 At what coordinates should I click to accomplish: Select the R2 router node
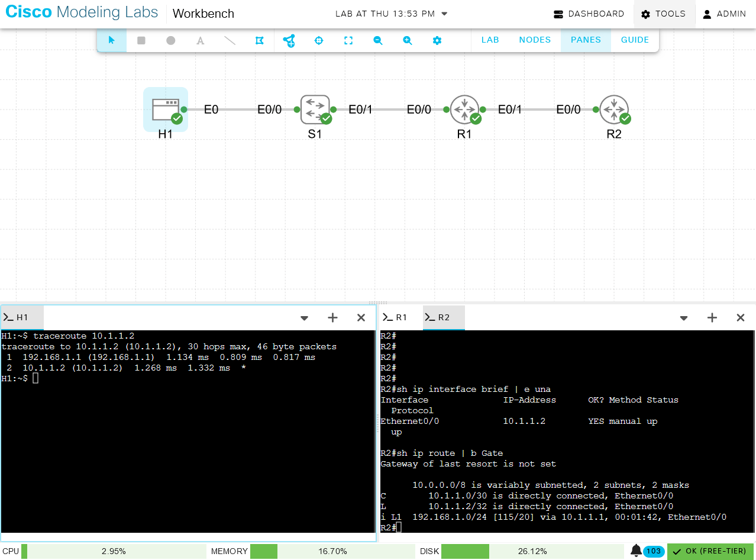pos(614,110)
